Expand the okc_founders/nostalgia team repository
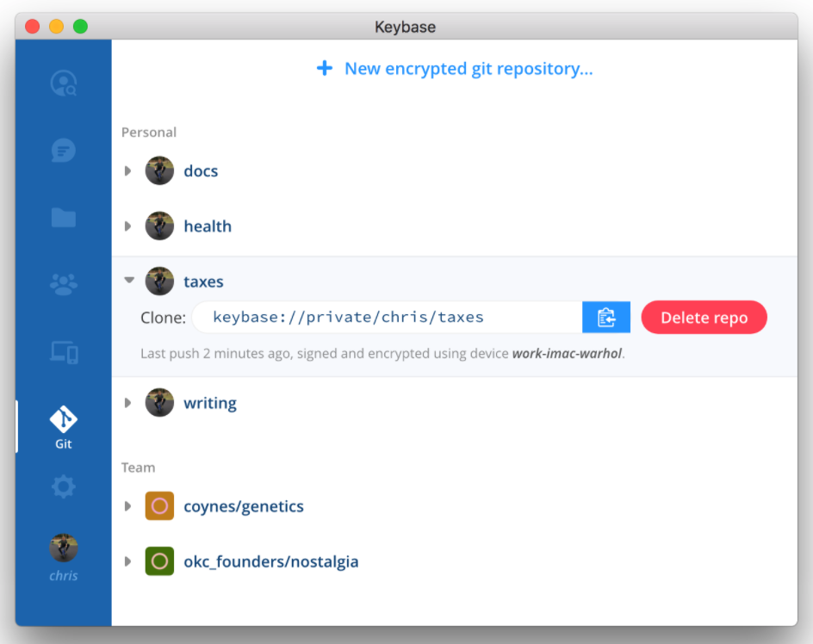 coord(127,561)
